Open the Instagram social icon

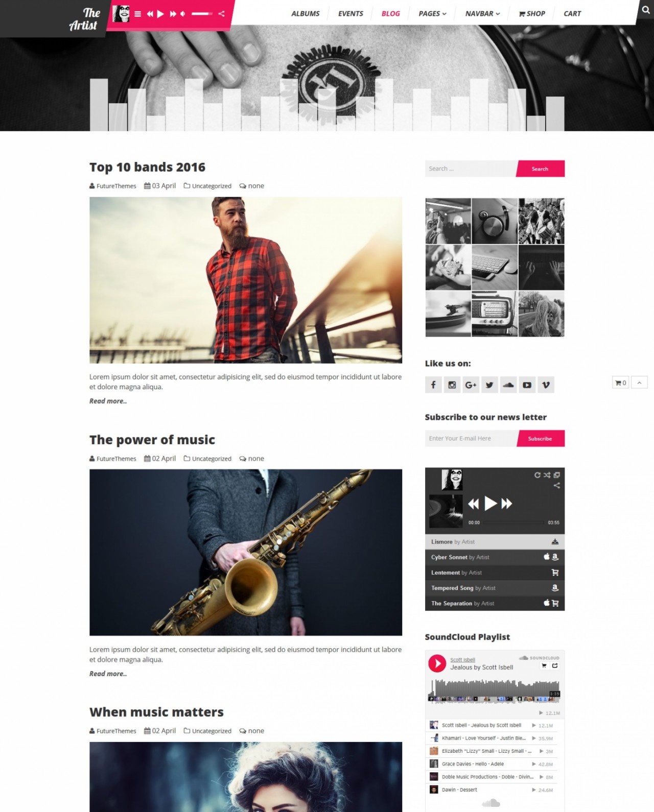coord(452,385)
